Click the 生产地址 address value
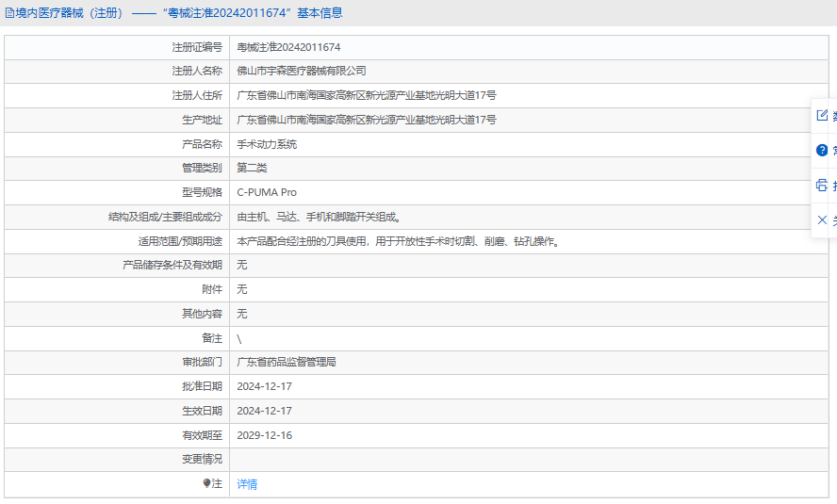 (367, 120)
